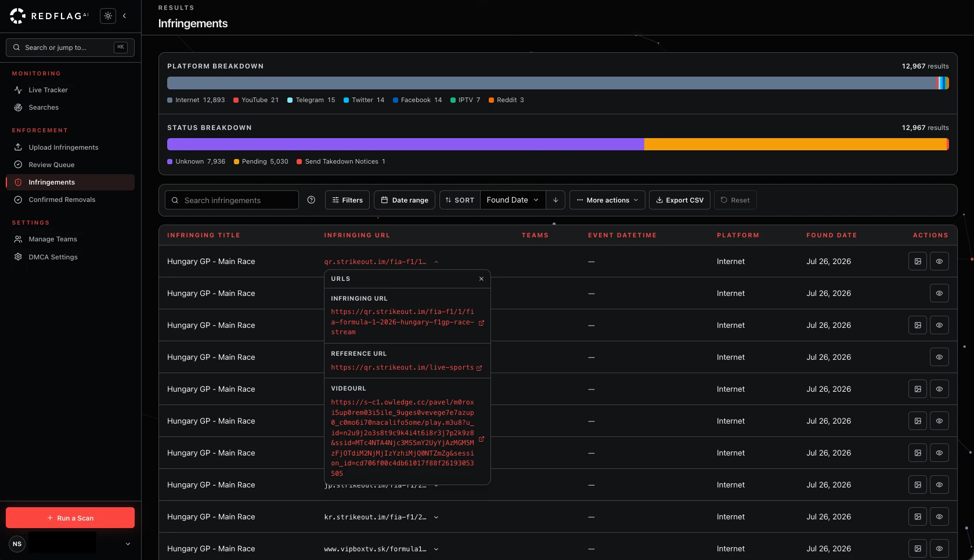
Task: Open screenshot icon for the www.vipboxtv.sk row
Action: click(918, 549)
